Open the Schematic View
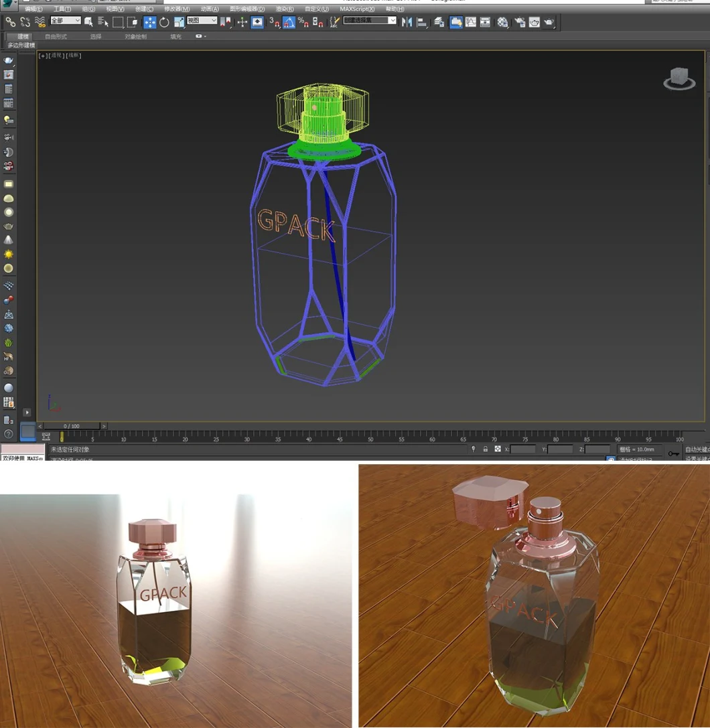 485,22
